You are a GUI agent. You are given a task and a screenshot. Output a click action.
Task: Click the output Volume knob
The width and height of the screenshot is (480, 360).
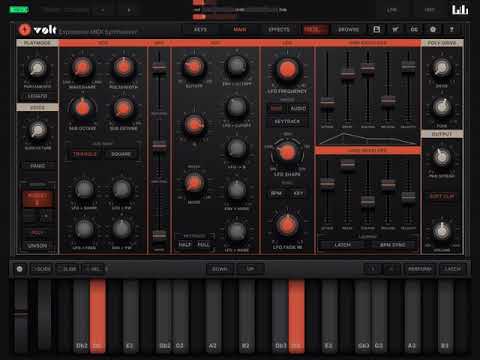[x=442, y=231]
